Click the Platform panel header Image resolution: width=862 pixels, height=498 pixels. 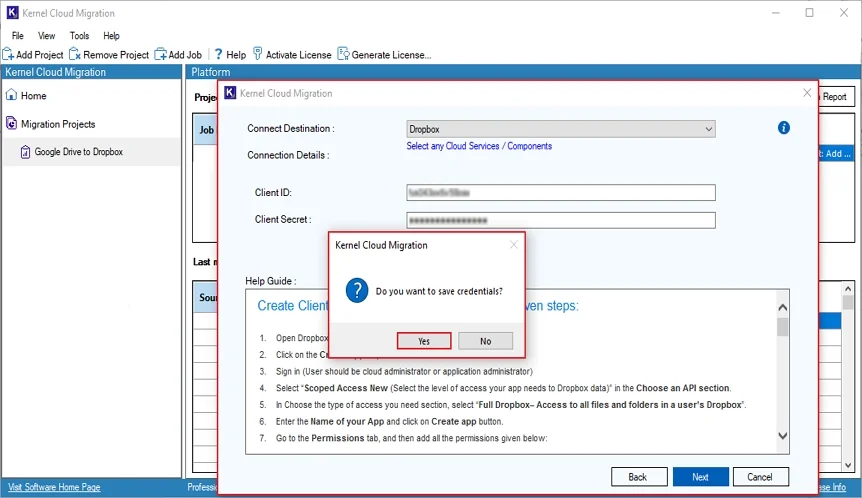[x=522, y=72]
